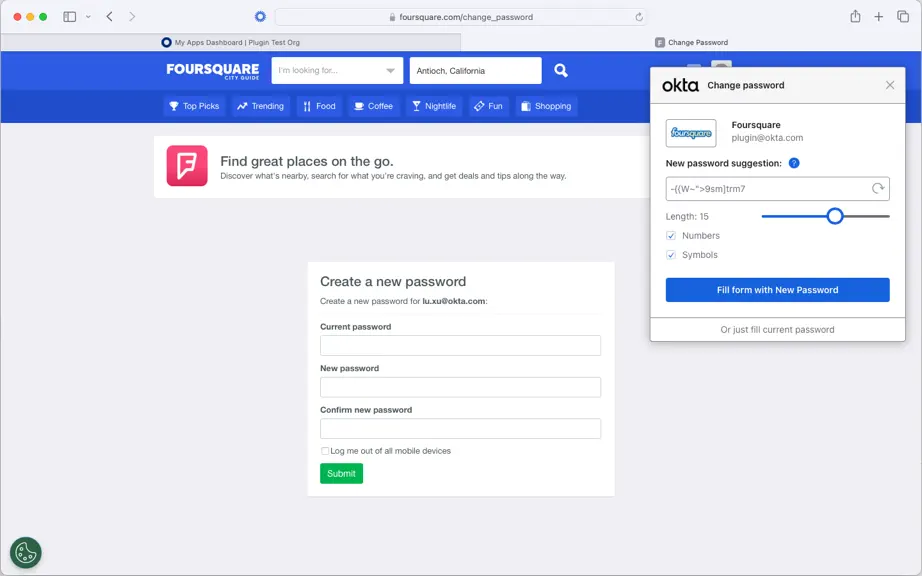Open the 'I'm looking for' dropdown arrow
Image resolution: width=922 pixels, height=576 pixels.
390,71
